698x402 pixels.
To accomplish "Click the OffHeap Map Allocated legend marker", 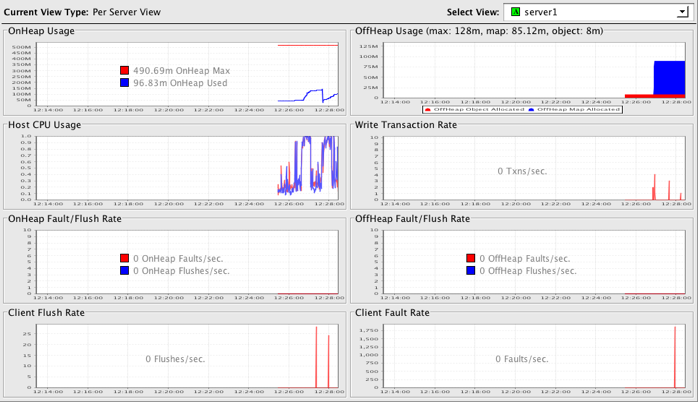I will [531, 110].
